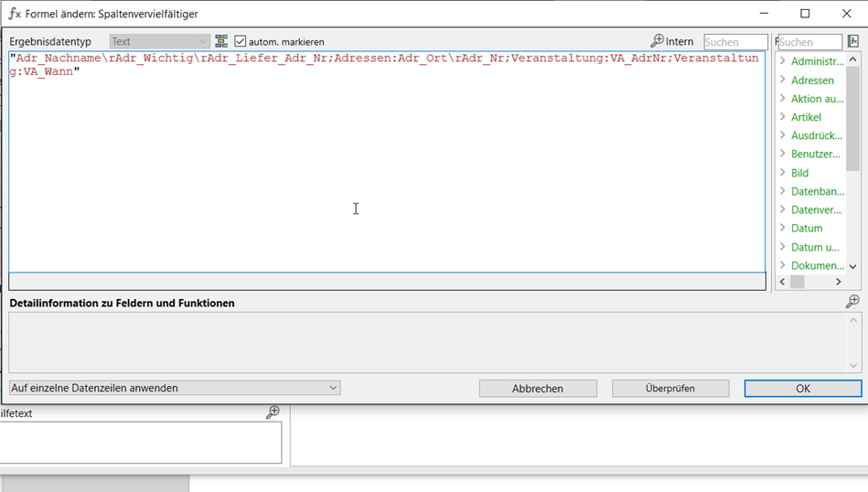Open 'Auf einzelne Datenzeilen anwenden' dropdown
The height and width of the screenshot is (492, 868).
coord(175,388)
